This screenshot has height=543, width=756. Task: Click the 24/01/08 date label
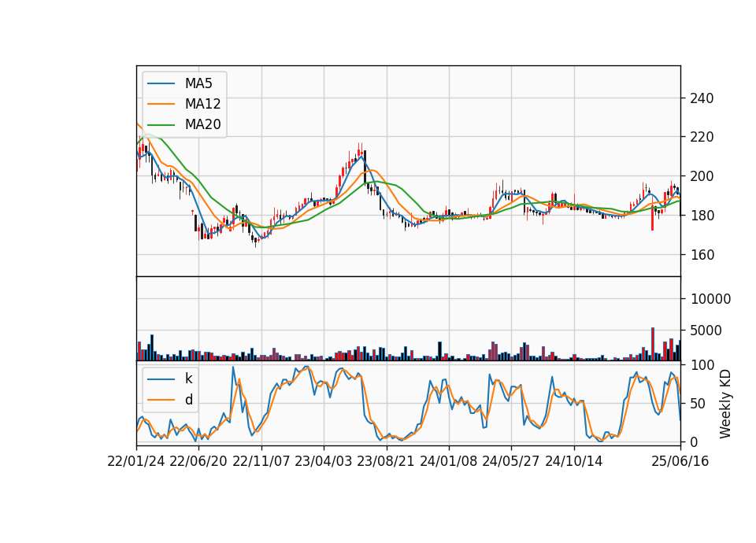click(448, 462)
